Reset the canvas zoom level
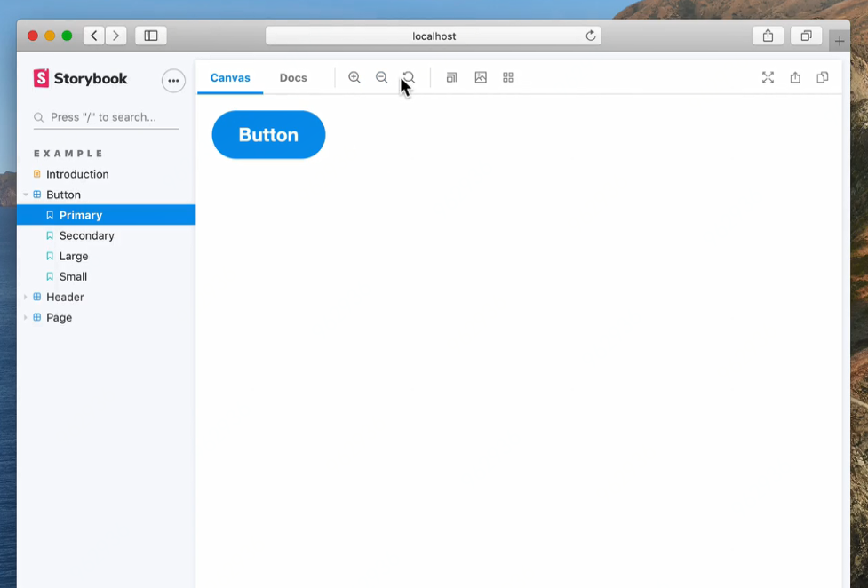868x588 pixels. (410, 77)
